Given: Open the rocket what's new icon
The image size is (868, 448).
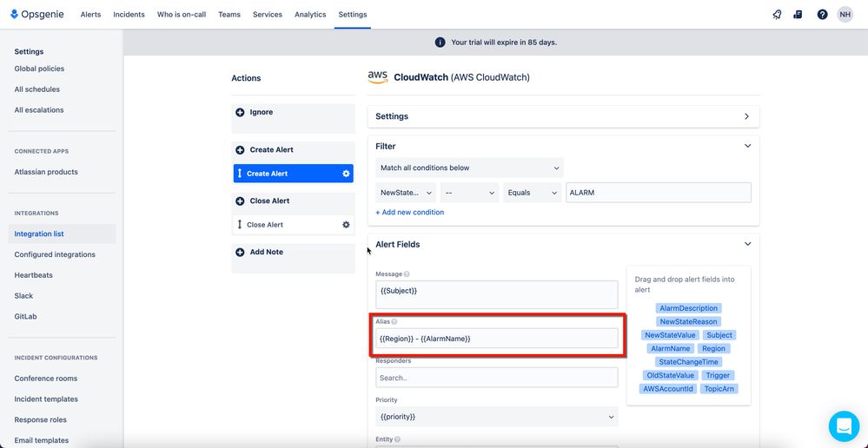Looking at the screenshot, I should tap(777, 15).
